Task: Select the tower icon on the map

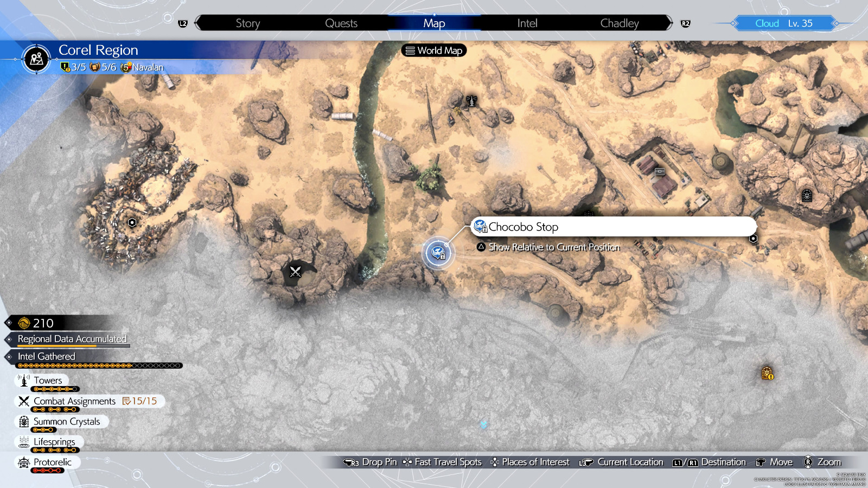Action: 471,101
